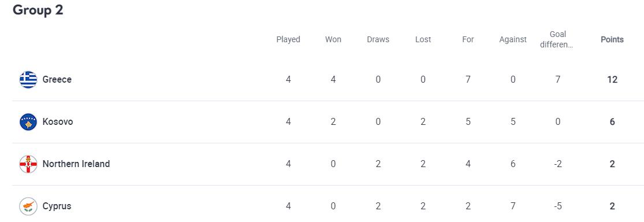This screenshot has height=222, width=644.
Task: Open the Kosovo team link
Action: pos(58,121)
